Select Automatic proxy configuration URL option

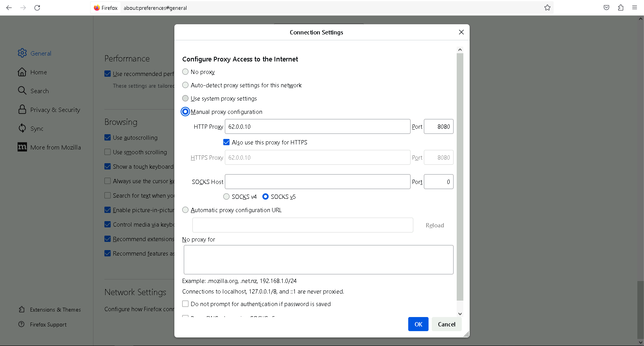[x=185, y=210]
